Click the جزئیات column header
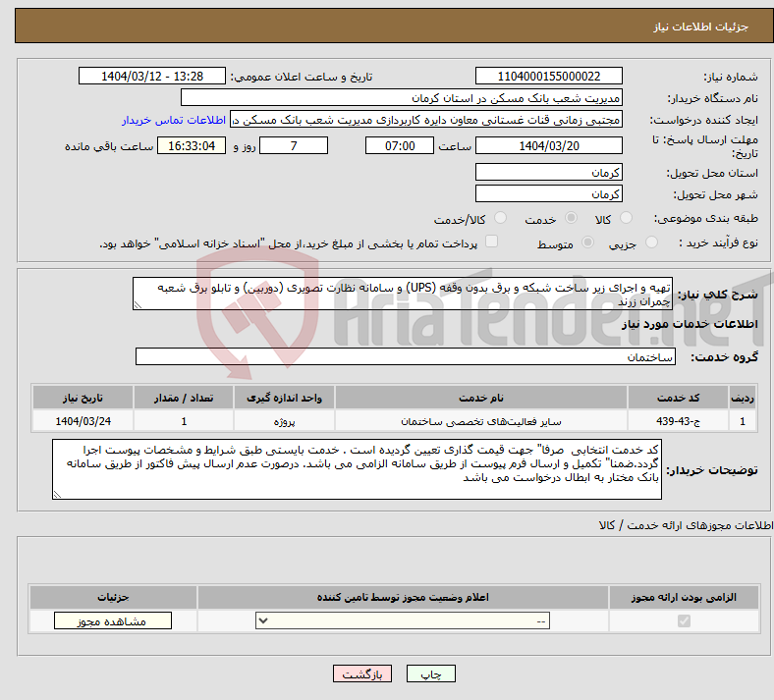 113,597
